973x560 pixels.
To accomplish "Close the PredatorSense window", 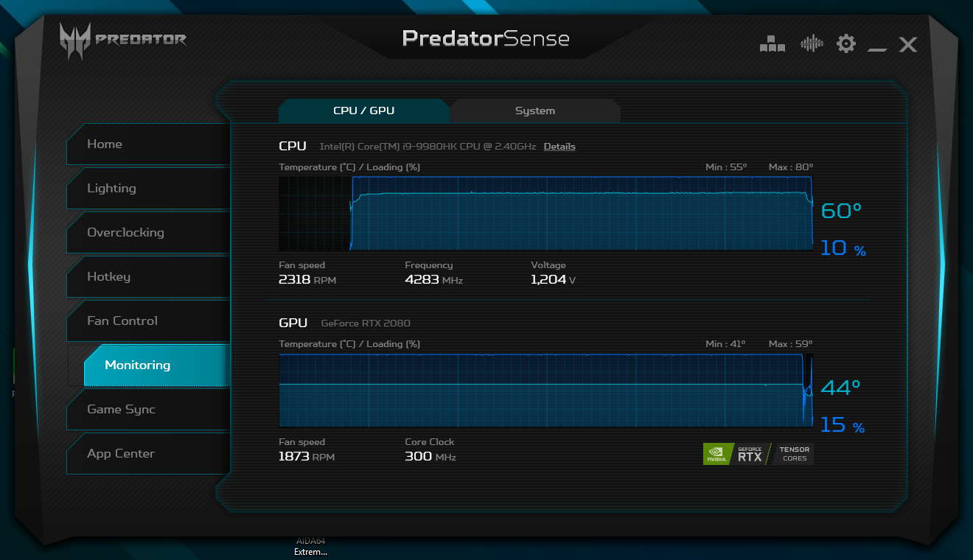I will click(x=908, y=44).
